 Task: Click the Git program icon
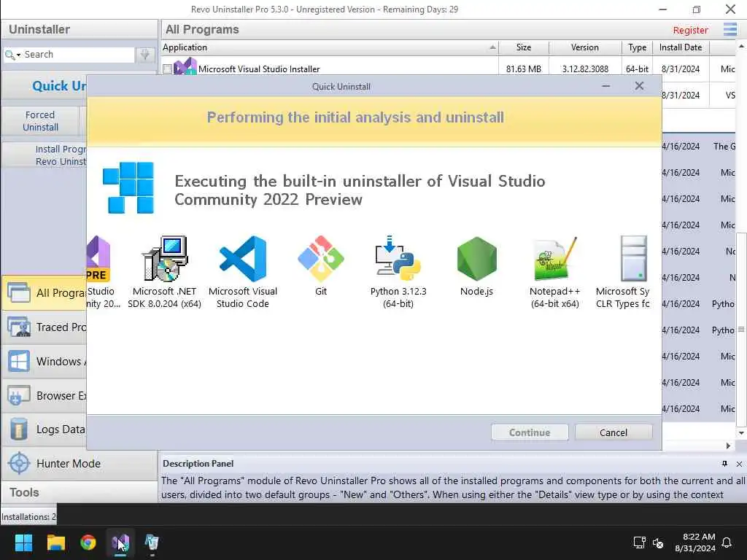321,259
